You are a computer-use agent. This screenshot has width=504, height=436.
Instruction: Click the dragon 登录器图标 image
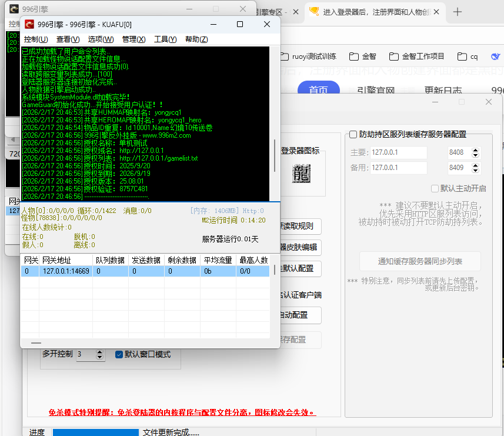coord(301,173)
